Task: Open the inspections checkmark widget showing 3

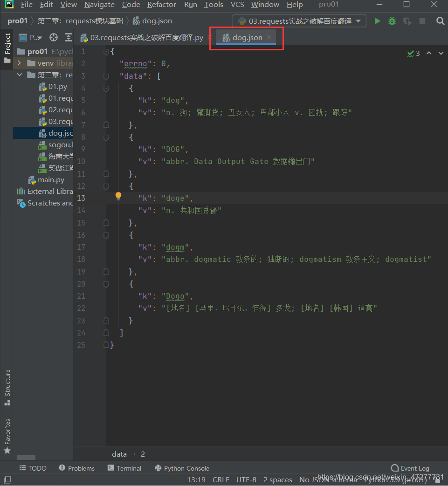Action: click(x=414, y=53)
